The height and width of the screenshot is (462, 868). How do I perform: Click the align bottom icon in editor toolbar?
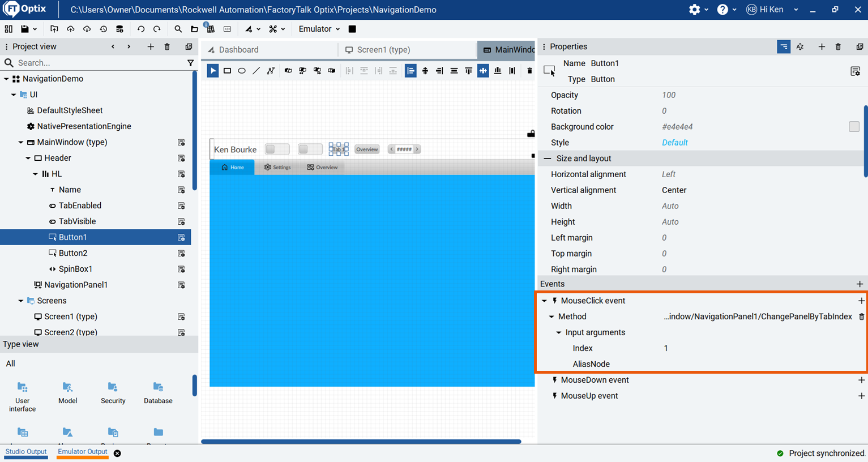pyautogui.click(x=498, y=71)
